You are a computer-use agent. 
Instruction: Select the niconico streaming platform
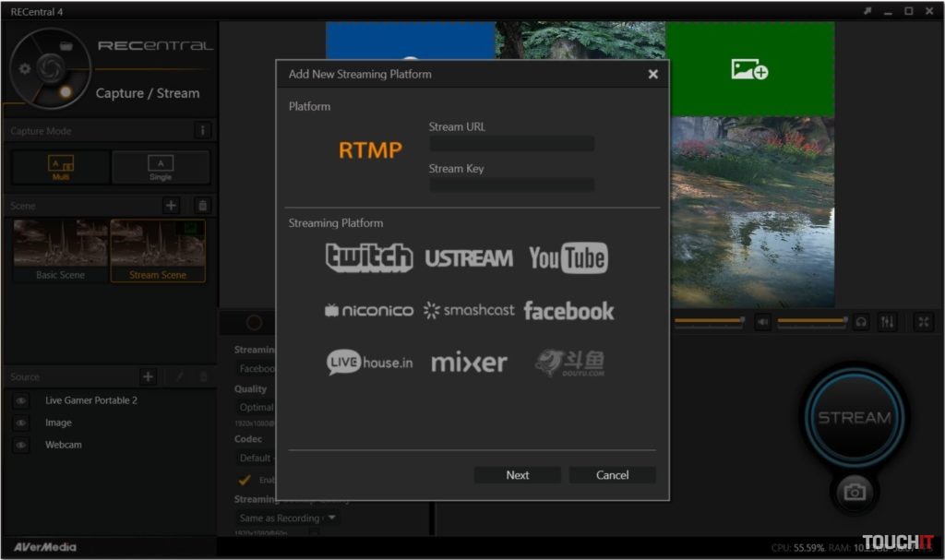[x=369, y=311]
